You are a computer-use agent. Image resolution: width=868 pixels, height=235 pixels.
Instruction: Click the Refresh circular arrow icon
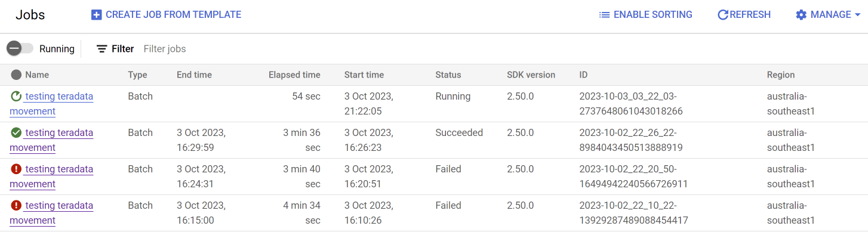click(723, 15)
